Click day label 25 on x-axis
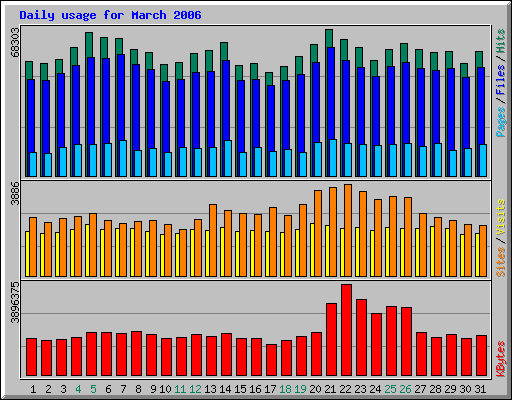This screenshot has height=400, width=512. click(x=390, y=389)
